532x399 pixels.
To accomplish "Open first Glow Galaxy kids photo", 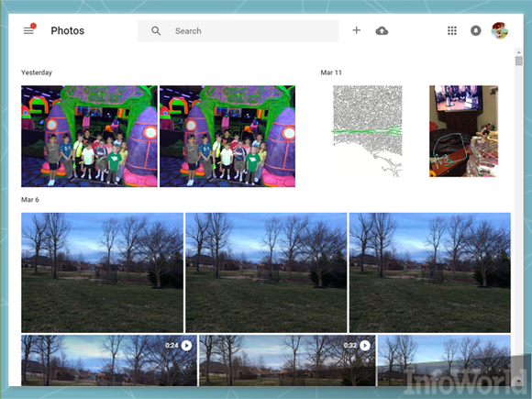I will coord(90,136).
